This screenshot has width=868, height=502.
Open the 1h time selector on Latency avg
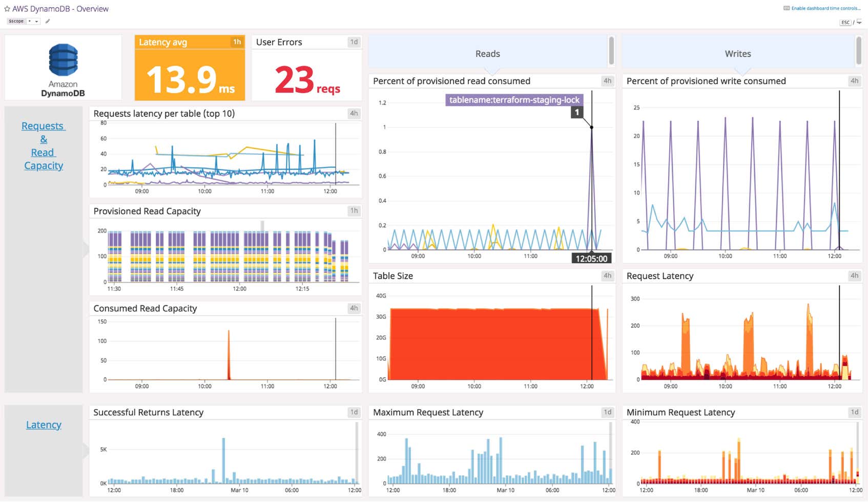pos(236,42)
